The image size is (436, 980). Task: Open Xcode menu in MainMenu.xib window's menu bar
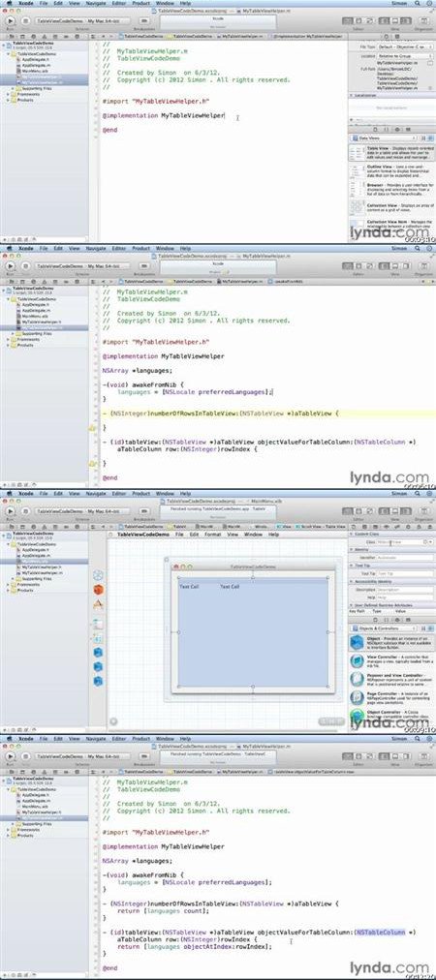(x=26, y=493)
